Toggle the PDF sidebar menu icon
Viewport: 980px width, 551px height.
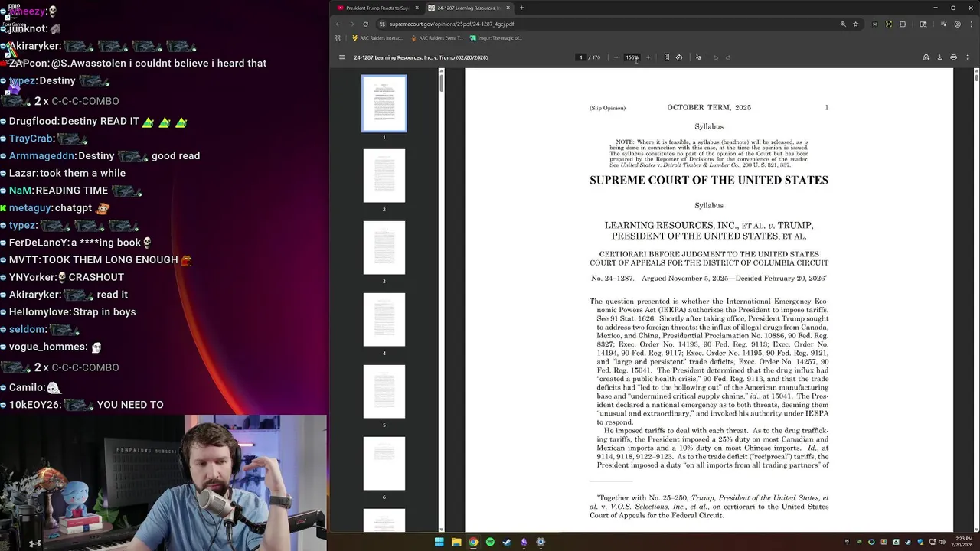341,57
